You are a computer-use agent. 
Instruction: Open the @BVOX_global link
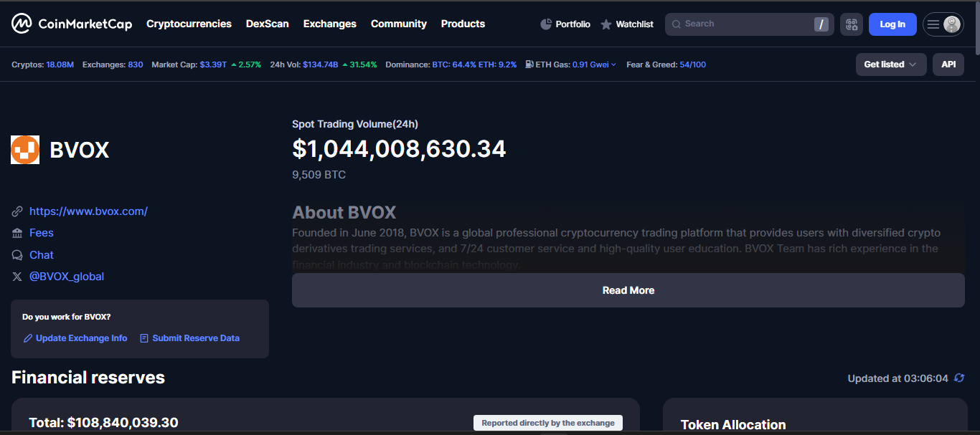[67, 277]
